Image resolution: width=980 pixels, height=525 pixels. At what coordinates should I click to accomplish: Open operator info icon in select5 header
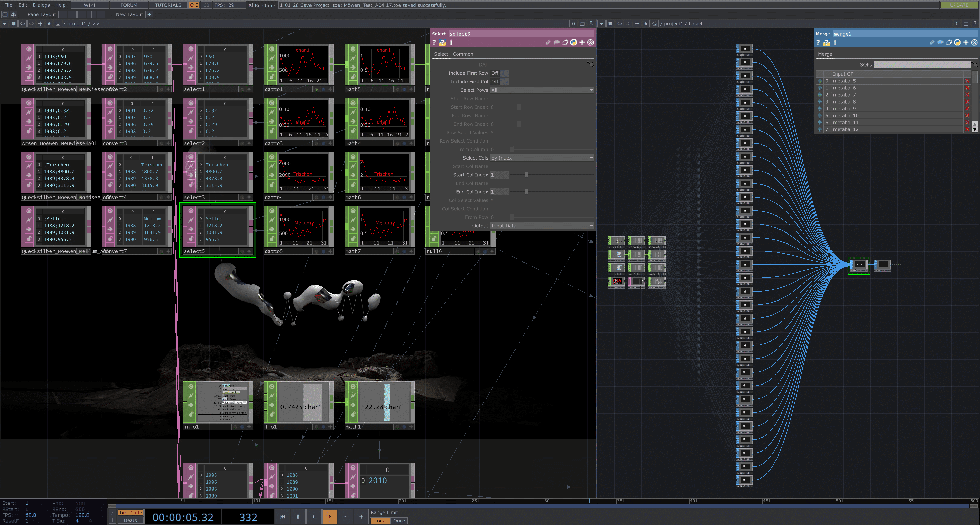[451, 42]
